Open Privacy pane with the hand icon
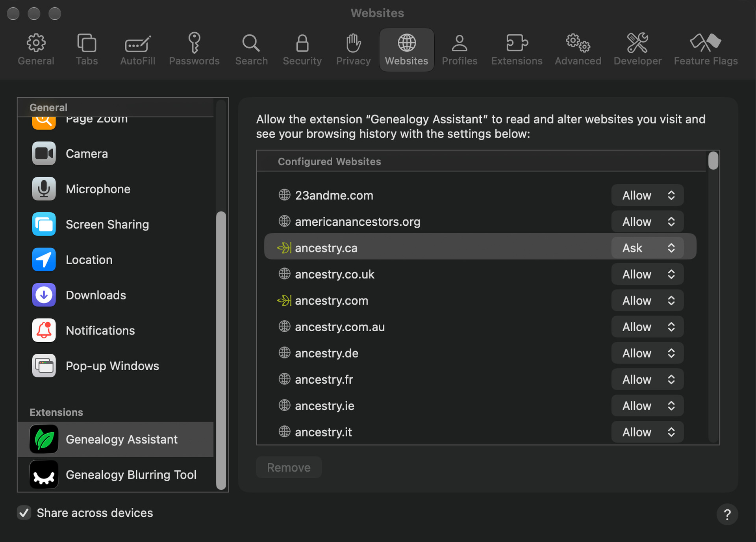This screenshot has width=756, height=542. [x=353, y=50]
